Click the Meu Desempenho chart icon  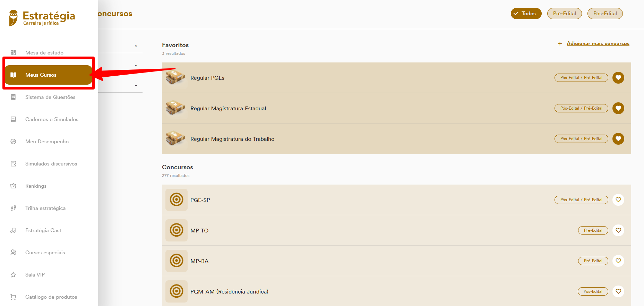click(13, 142)
